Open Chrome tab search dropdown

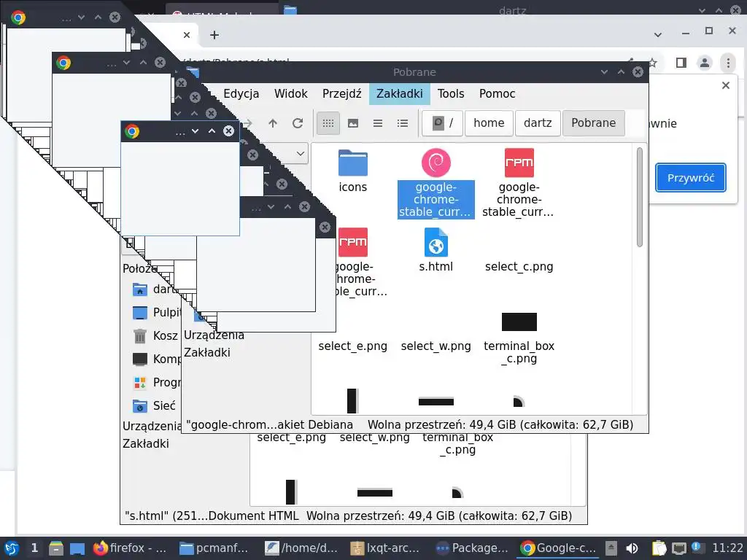(658, 35)
